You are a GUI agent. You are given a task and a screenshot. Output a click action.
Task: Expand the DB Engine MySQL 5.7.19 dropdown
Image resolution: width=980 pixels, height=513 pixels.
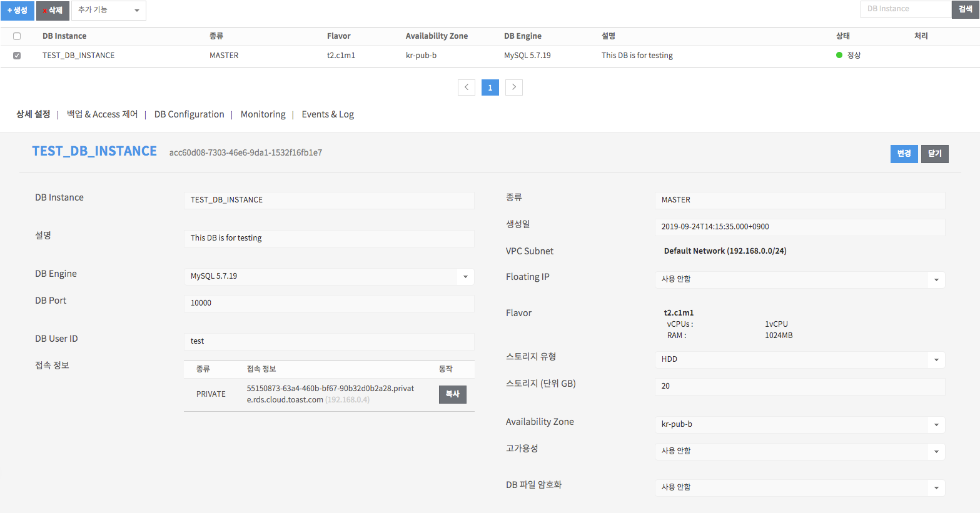click(x=329, y=276)
